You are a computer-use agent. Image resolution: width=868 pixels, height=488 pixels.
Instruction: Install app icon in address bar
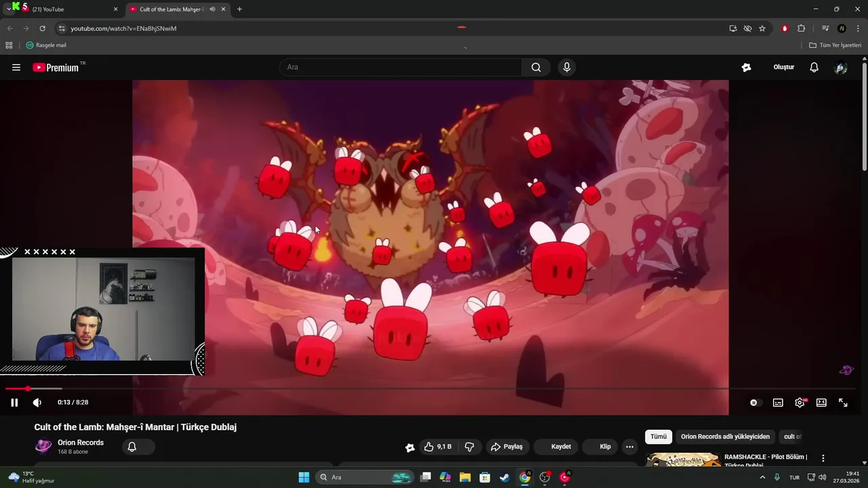733,28
